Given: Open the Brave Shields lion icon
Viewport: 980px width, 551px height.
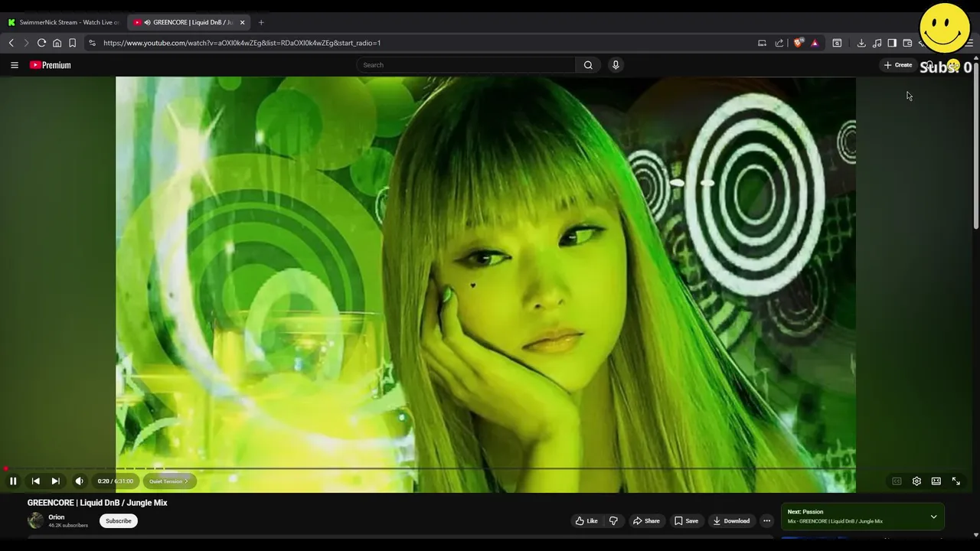Looking at the screenshot, I should (x=799, y=43).
